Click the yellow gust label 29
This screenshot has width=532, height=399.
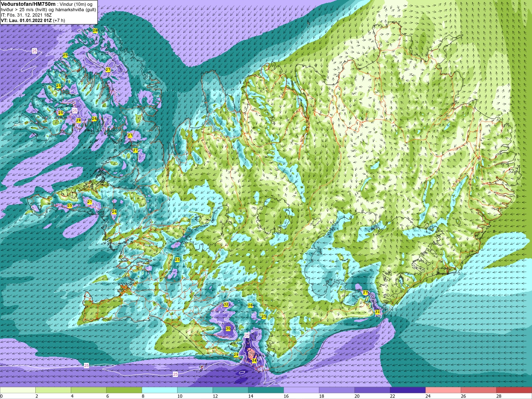pyautogui.click(x=236, y=355)
